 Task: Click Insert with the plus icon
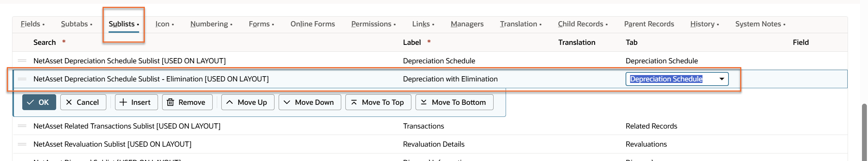point(136,102)
